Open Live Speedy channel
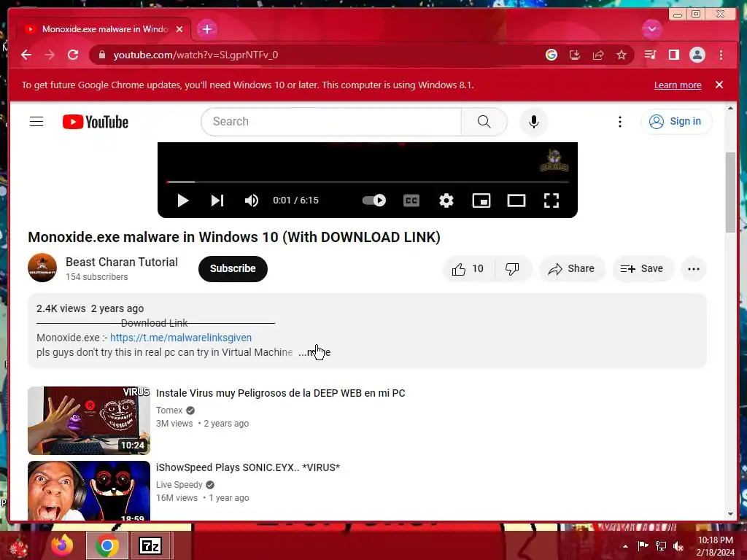747x560 pixels. pos(179,485)
